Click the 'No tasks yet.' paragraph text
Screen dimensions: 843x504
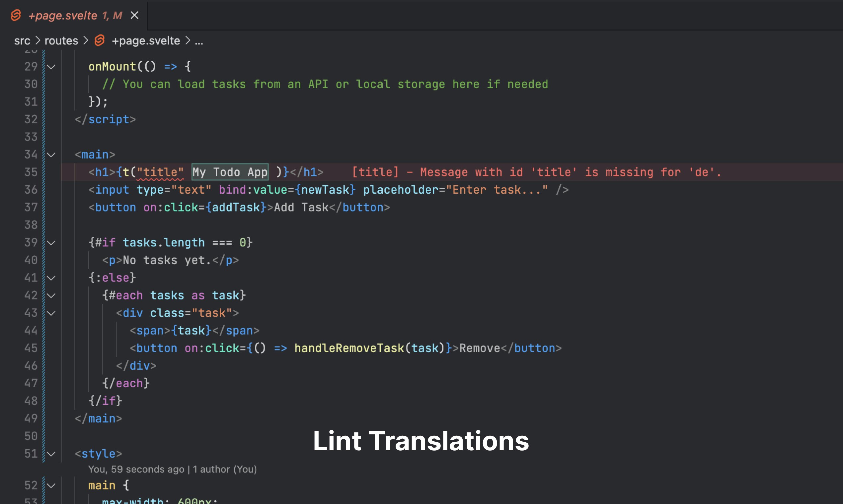[x=167, y=261]
